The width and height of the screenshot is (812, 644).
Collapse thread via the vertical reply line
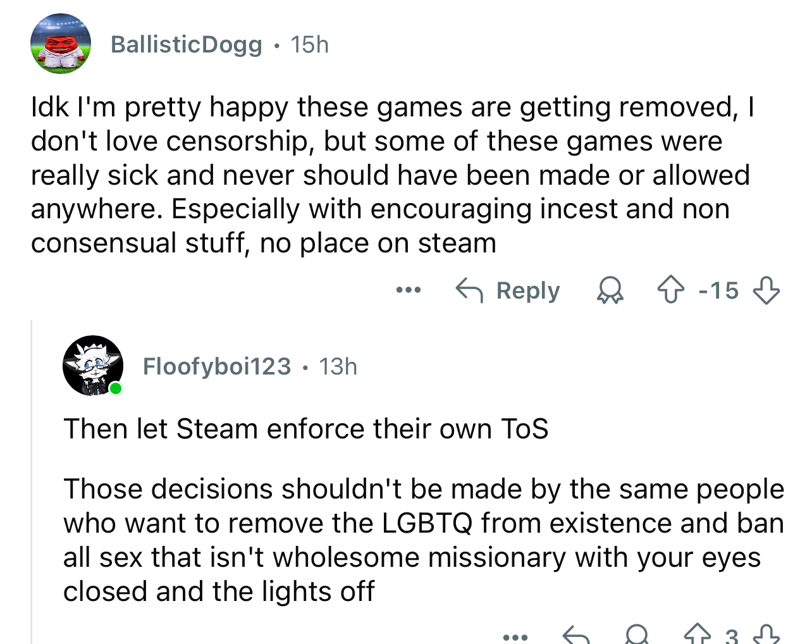pyautogui.click(x=32, y=482)
